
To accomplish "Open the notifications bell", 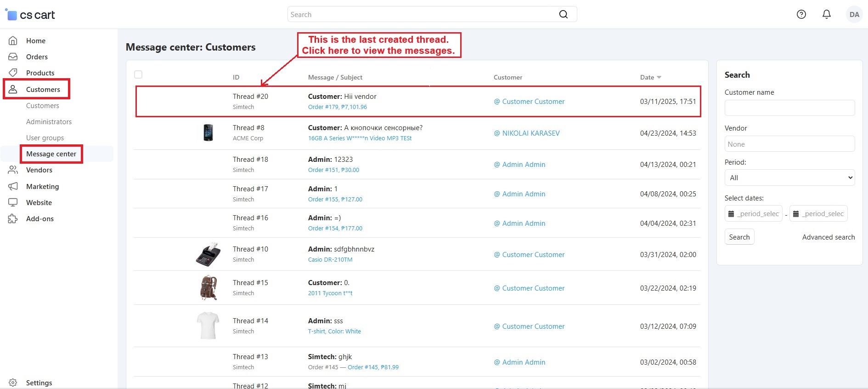I will pos(826,14).
